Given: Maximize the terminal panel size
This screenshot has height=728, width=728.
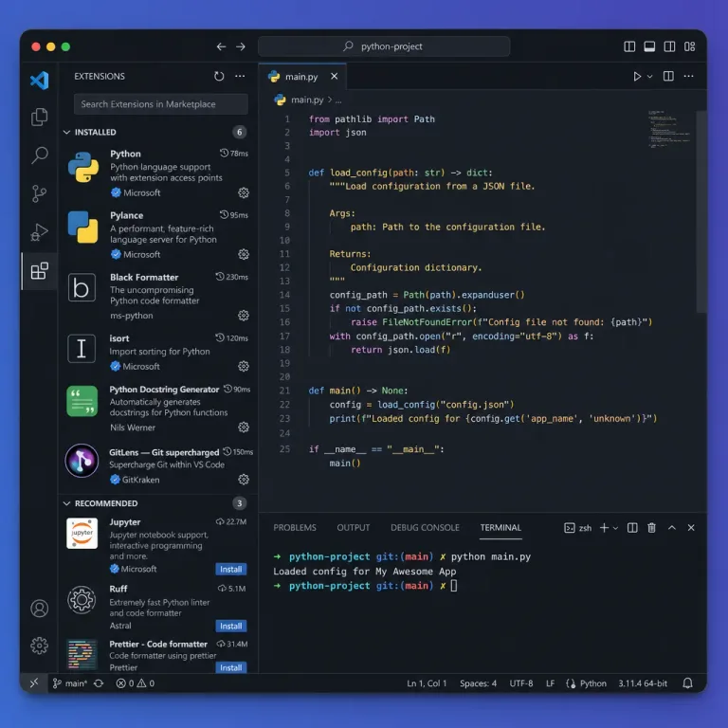Looking at the screenshot, I should click(x=672, y=528).
